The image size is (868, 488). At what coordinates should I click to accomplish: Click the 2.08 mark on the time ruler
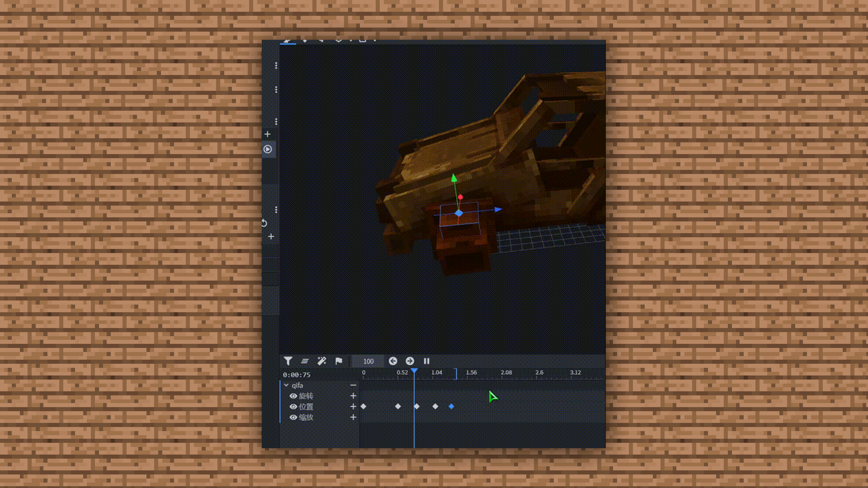coord(506,373)
